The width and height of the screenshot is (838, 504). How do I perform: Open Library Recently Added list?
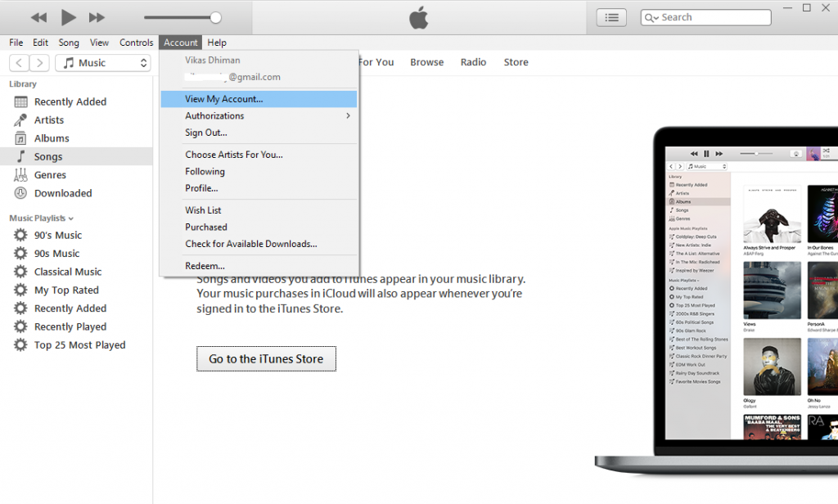pos(70,101)
